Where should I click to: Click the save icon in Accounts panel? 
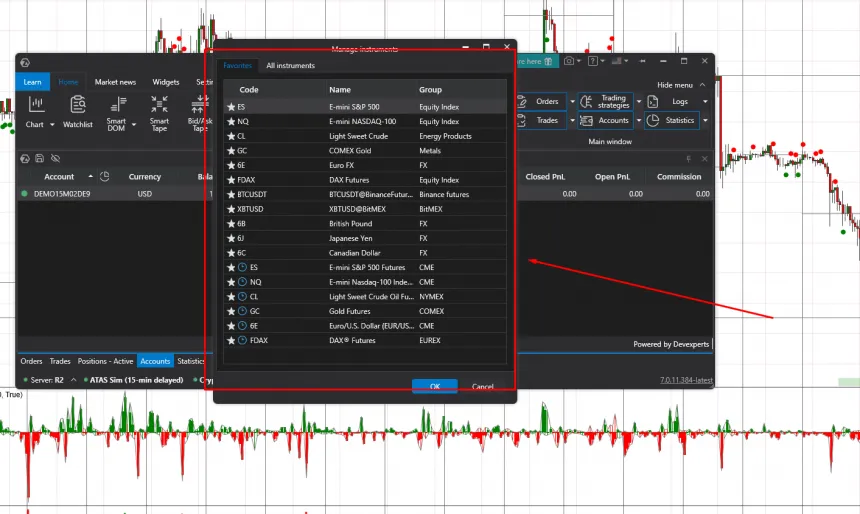[39, 158]
